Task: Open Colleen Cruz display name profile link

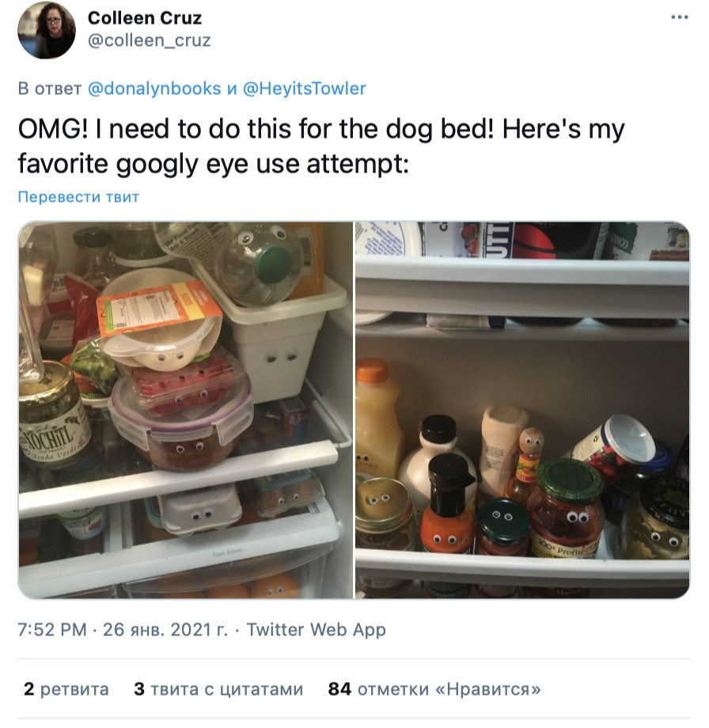Action: [145, 18]
